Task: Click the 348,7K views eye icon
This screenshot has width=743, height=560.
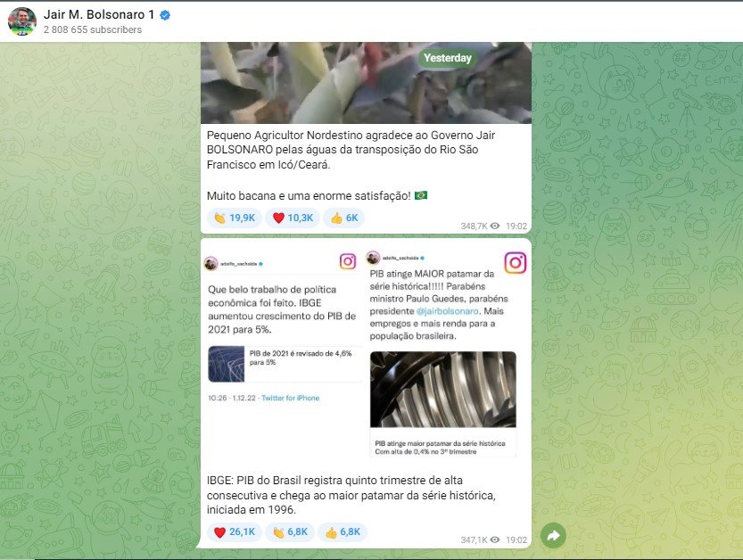Action: 495,226
